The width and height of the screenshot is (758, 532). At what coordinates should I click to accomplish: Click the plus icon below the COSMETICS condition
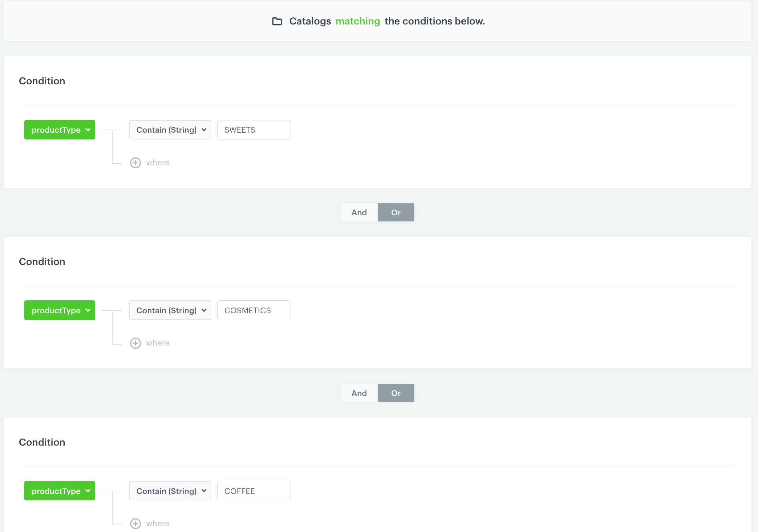click(135, 343)
